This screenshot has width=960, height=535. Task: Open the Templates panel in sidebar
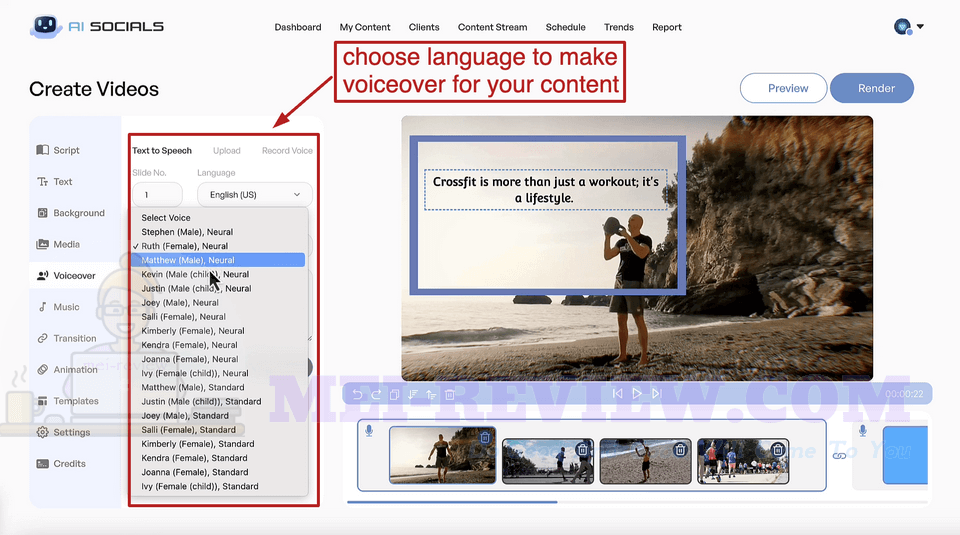67,400
